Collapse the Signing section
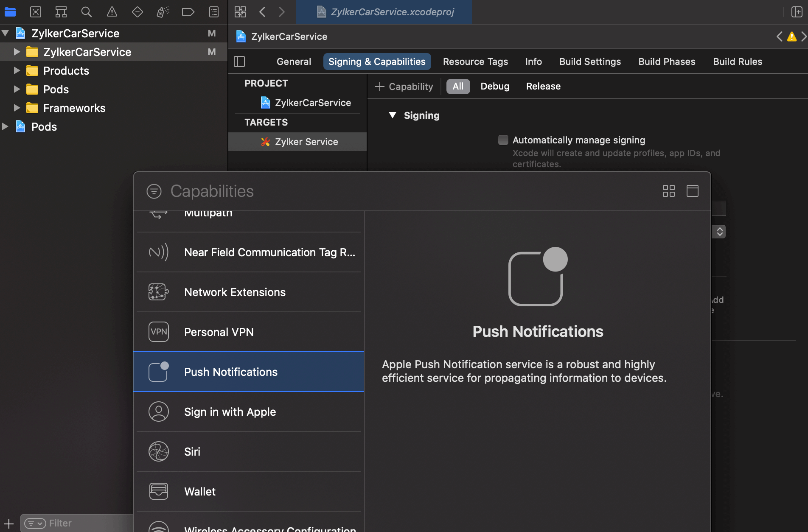808x532 pixels. pyautogui.click(x=393, y=115)
